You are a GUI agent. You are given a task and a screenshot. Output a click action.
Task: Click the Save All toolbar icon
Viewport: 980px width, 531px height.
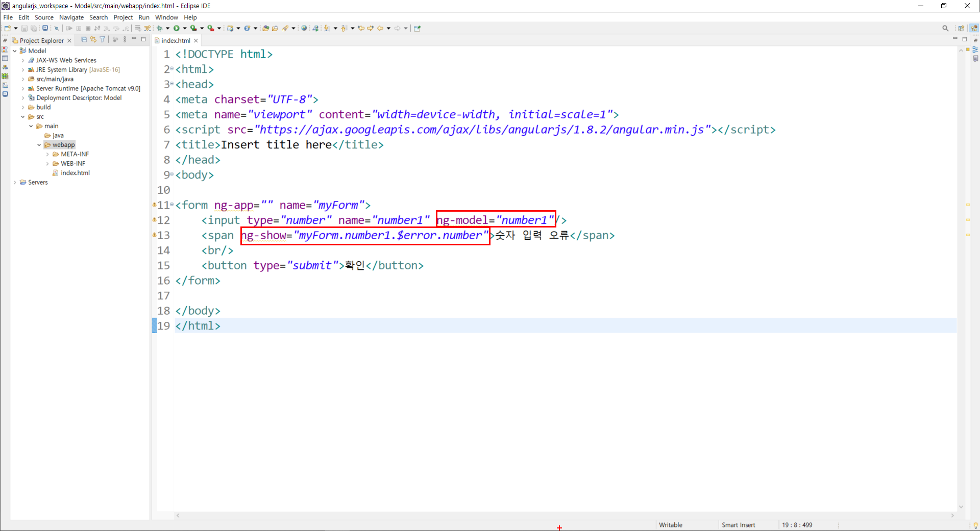click(34, 28)
